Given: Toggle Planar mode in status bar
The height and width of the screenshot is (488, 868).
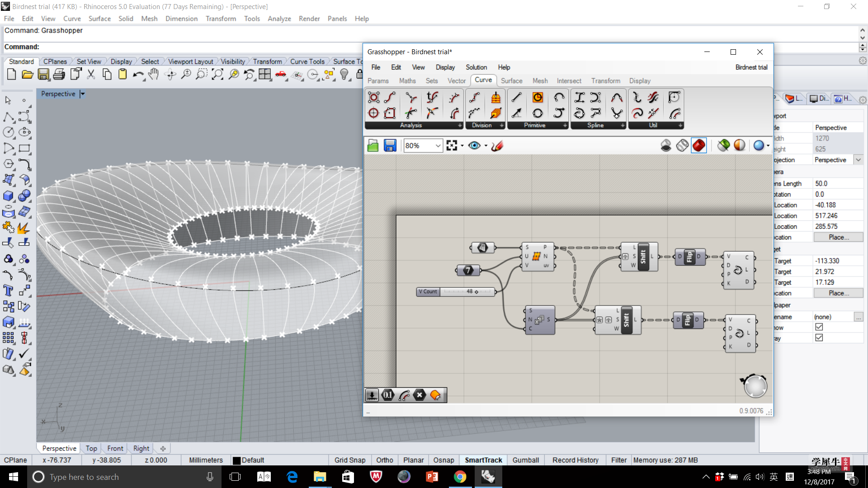Looking at the screenshot, I should coord(414,460).
